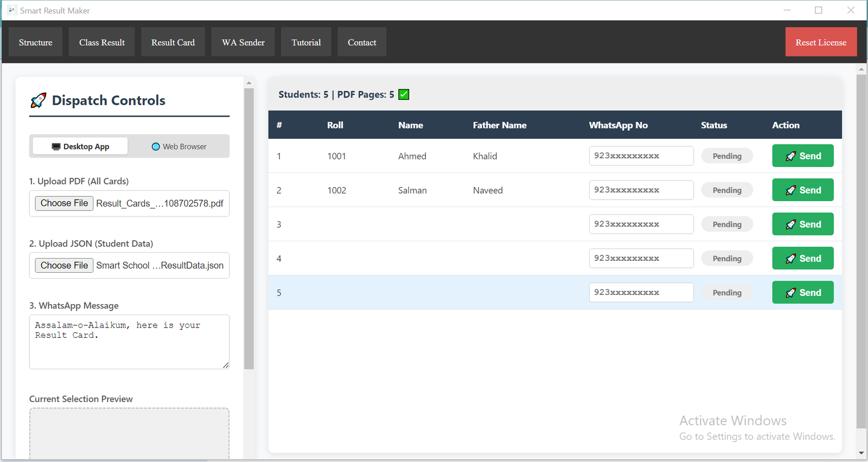Open the Tutorial page

coord(306,42)
